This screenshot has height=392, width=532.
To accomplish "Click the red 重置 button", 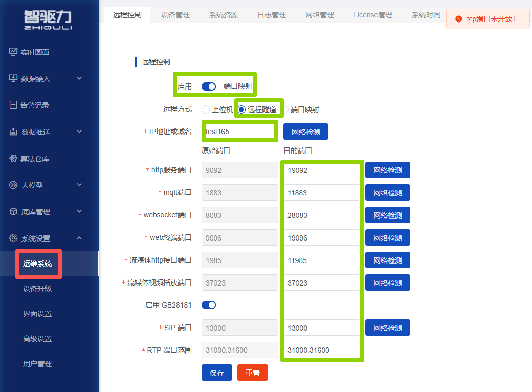I will coord(253,373).
